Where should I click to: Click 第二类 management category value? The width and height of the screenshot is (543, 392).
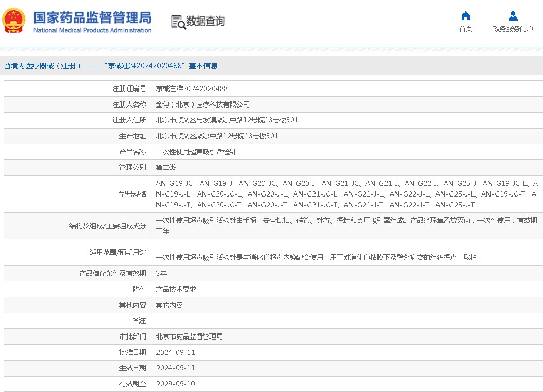point(166,168)
